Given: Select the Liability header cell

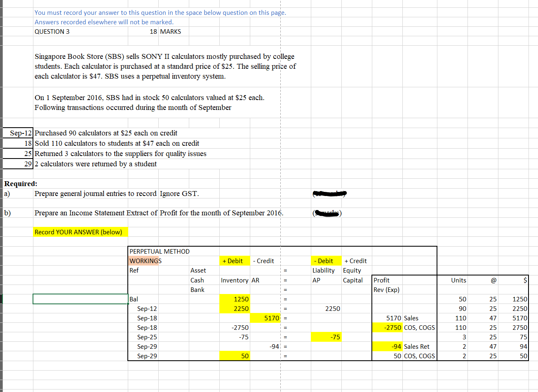Looking at the screenshot, I should click(x=324, y=271).
